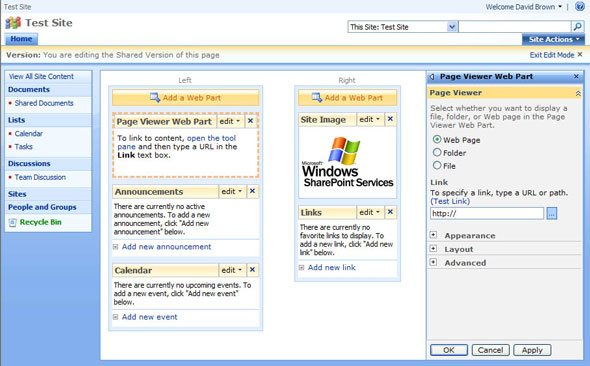Click the Windows SharePoint Services image
590x366 pixels.
347,162
